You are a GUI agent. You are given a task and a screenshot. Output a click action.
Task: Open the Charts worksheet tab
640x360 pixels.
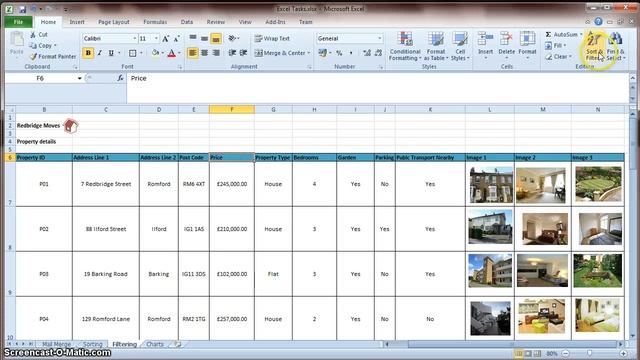155,344
